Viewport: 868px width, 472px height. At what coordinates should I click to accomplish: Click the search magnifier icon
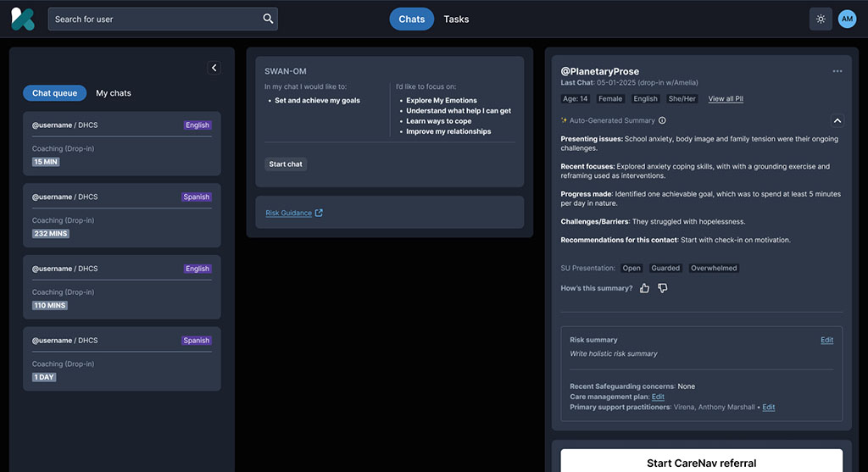[268, 19]
